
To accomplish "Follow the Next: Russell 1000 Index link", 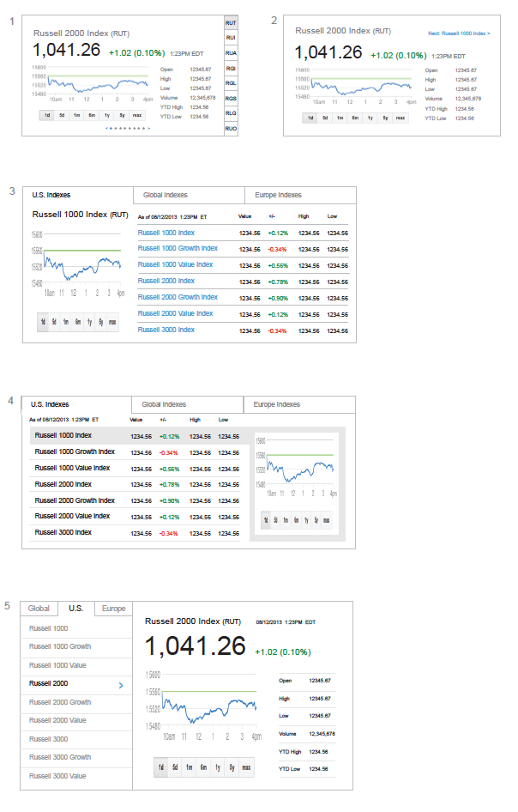I will pos(459,33).
